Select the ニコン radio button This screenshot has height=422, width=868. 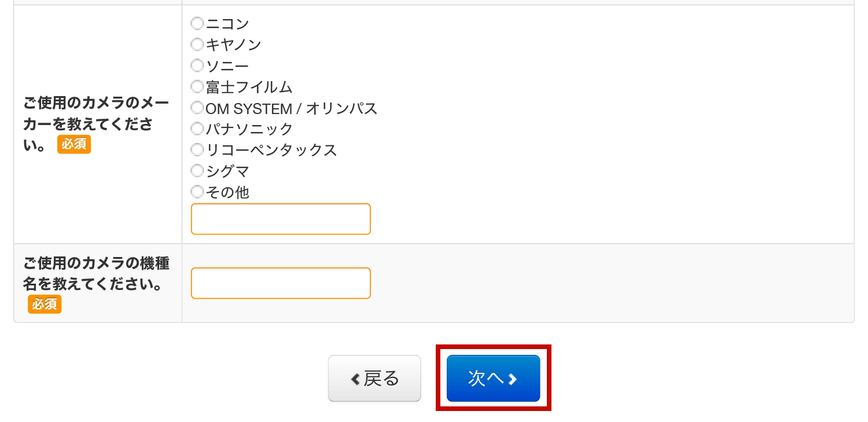197,24
